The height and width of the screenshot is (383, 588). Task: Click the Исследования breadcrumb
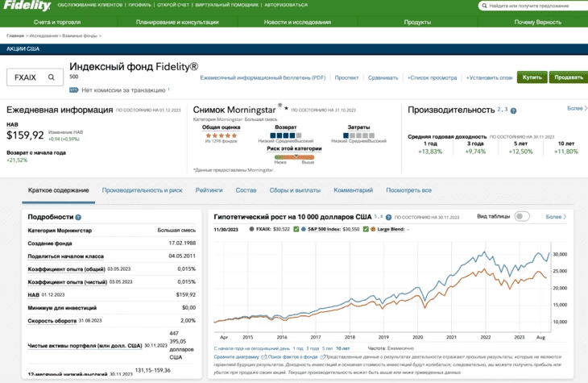tap(43, 35)
